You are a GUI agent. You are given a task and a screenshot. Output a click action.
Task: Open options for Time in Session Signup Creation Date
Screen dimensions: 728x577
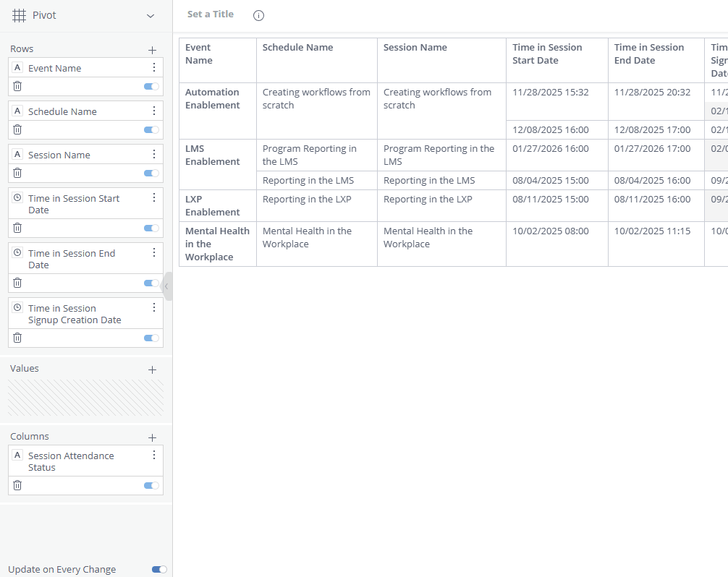(x=153, y=307)
